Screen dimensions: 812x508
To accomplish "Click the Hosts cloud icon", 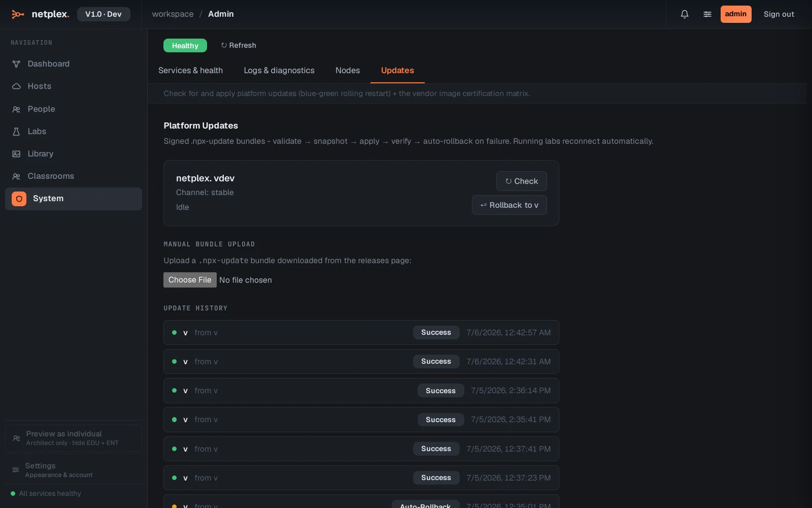I will pos(16,86).
